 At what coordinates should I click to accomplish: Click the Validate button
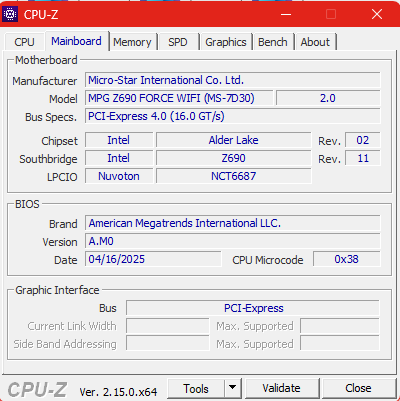pos(281,388)
